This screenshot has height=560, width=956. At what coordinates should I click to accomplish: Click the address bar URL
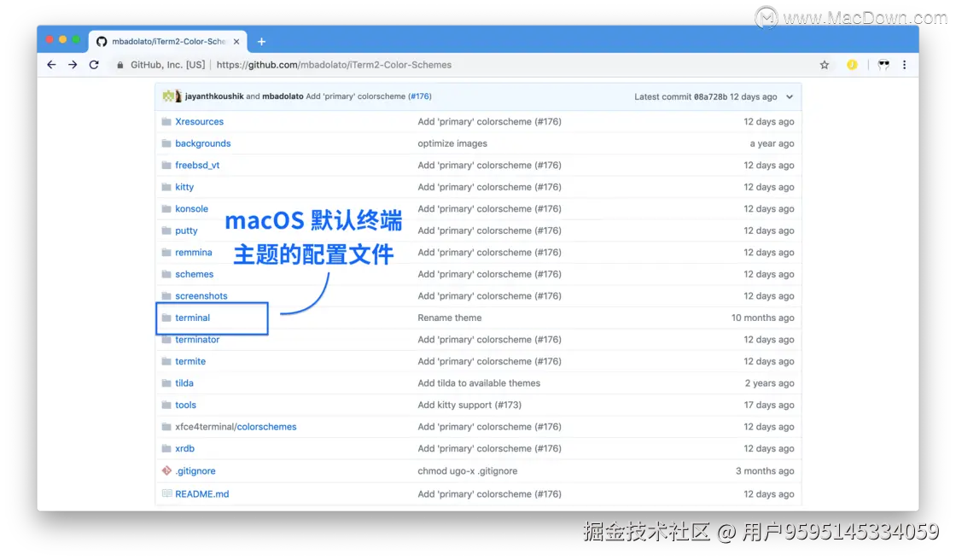334,65
